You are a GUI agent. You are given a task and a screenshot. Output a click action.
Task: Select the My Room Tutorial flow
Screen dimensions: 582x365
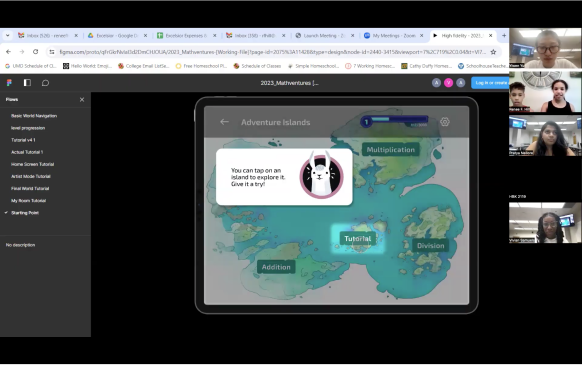tap(29, 201)
